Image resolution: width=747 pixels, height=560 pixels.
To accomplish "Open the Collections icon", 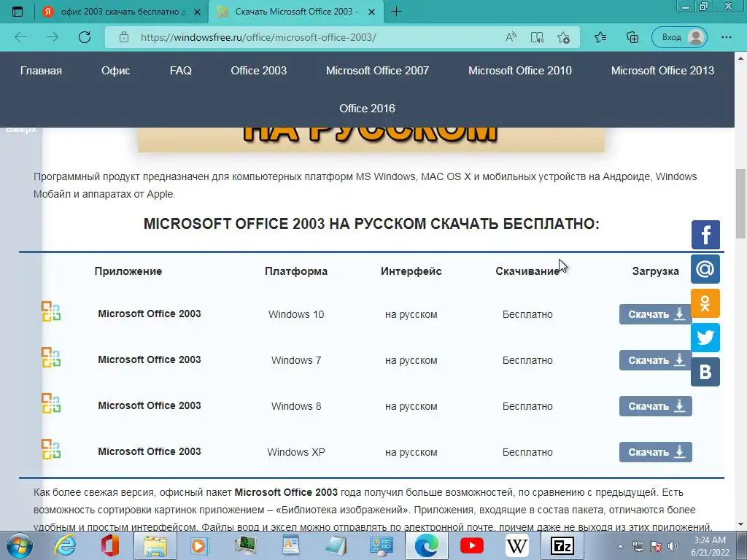I will 632,37.
